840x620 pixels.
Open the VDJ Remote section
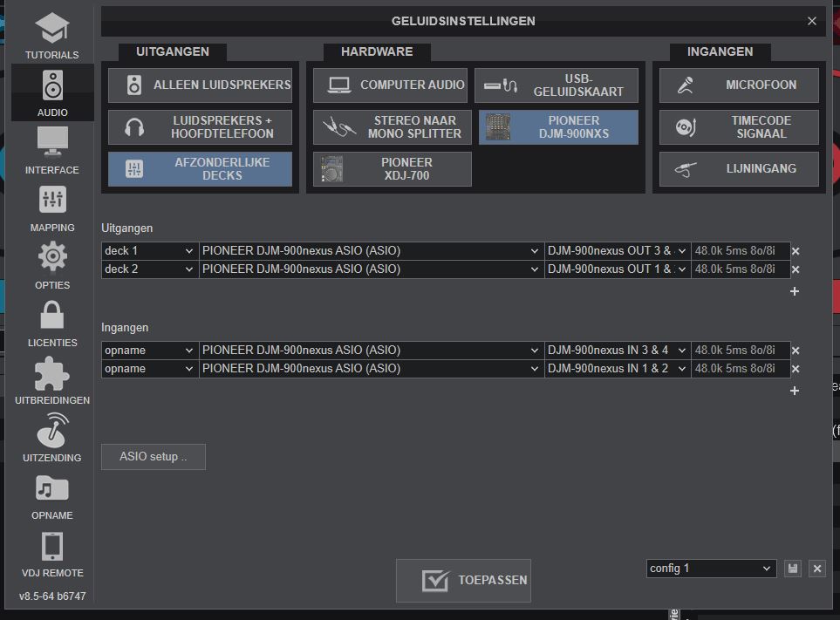coord(52,553)
